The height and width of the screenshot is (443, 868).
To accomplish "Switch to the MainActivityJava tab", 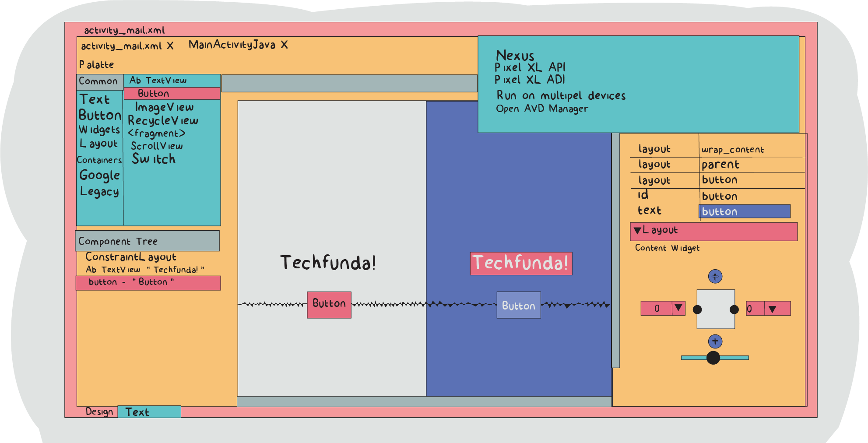I will [x=232, y=45].
